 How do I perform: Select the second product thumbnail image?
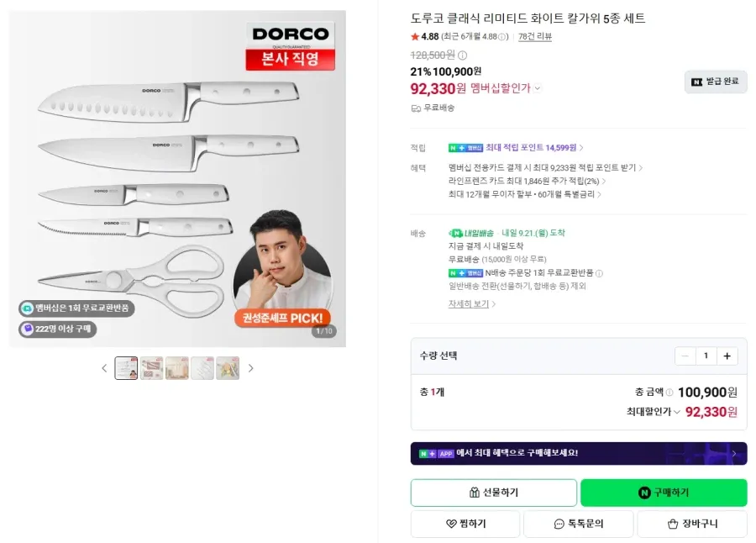[x=151, y=368]
